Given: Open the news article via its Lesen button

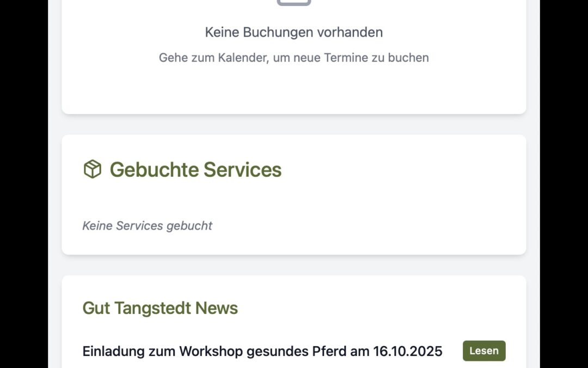Looking at the screenshot, I should pyautogui.click(x=483, y=351).
